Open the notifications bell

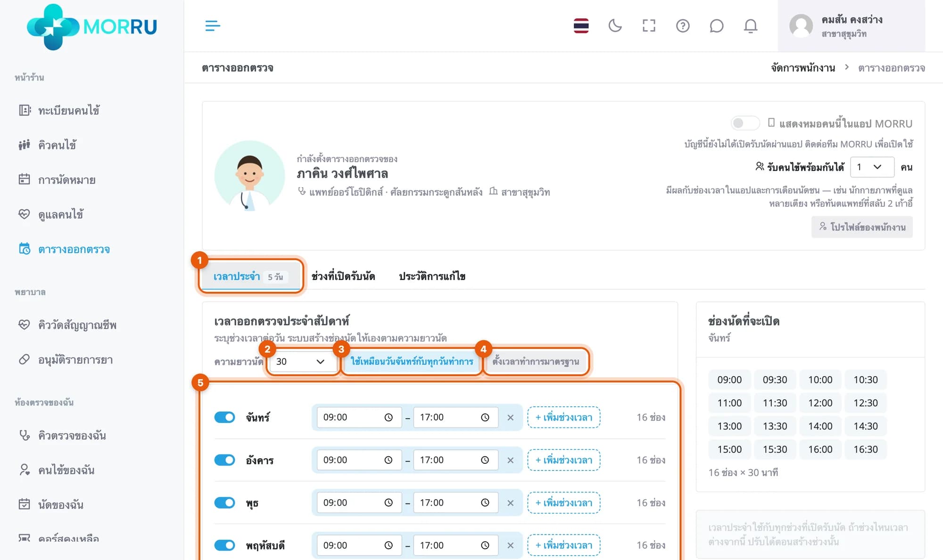750,25
